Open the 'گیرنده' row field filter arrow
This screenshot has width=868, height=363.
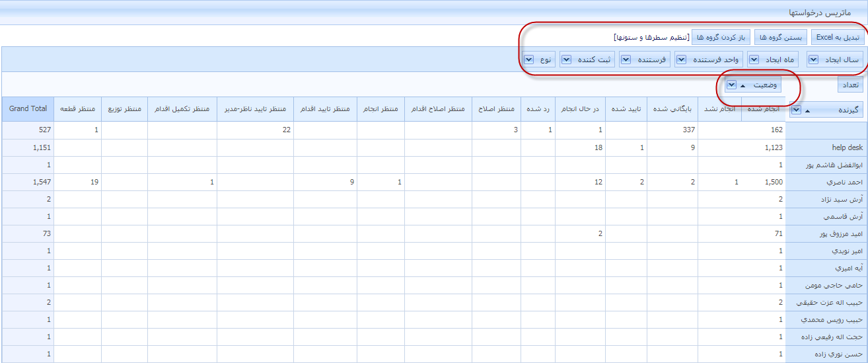[x=796, y=110]
